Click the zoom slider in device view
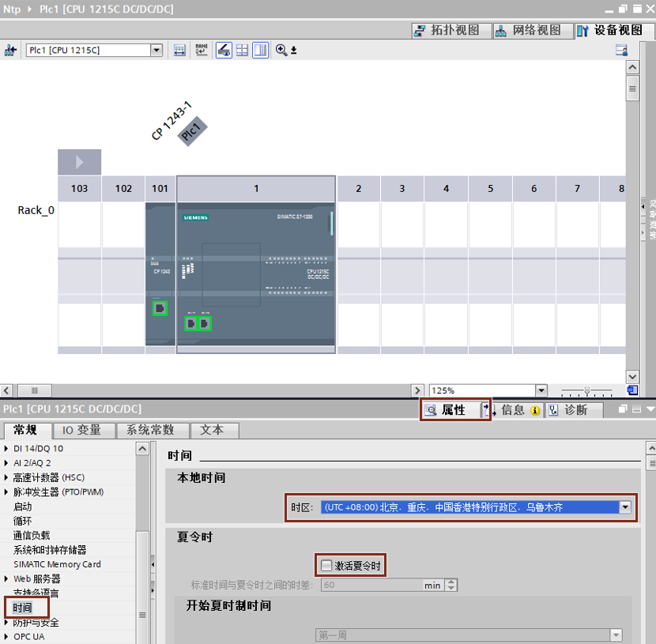656x644 pixels. (586, 390)
